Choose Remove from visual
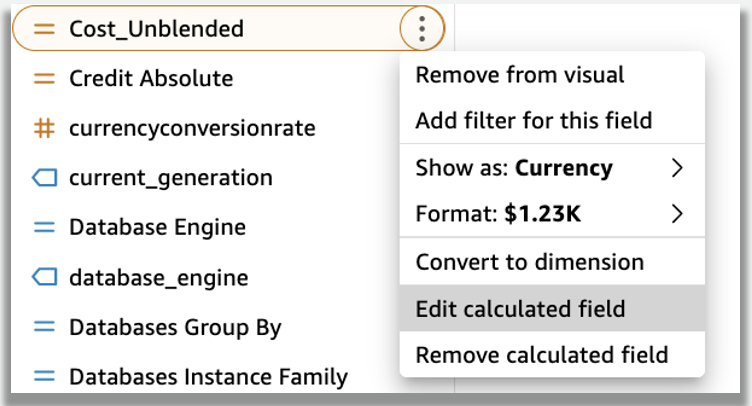This screenshot has height=406, width=752. click(x=552, y=75)
